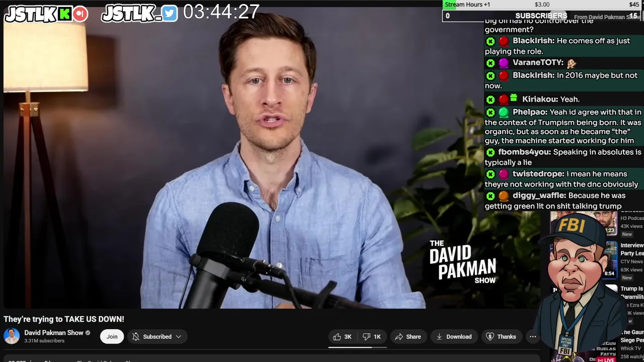Expand the Subscribed notification dropdown
Viewport: 644px width, 362px height.
click(x=157, y=337)
